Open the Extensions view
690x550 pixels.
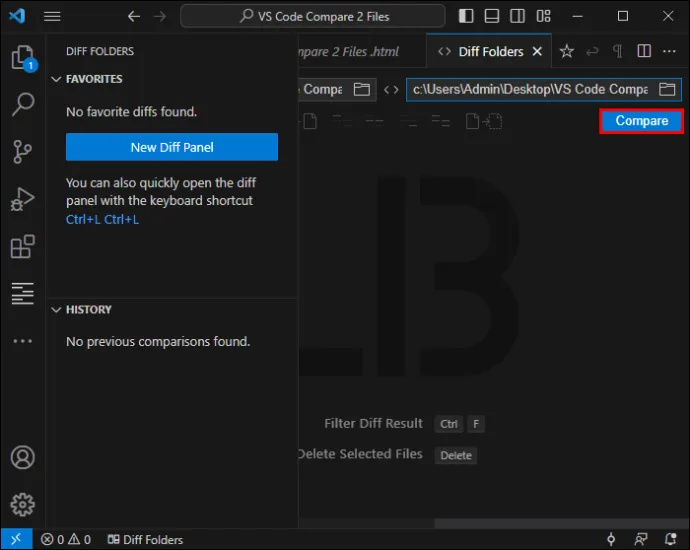(x=22, y=246)
